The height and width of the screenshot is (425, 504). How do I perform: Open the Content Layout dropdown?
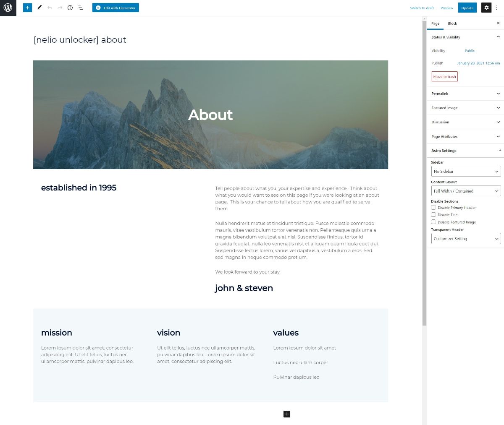[466, 191]
